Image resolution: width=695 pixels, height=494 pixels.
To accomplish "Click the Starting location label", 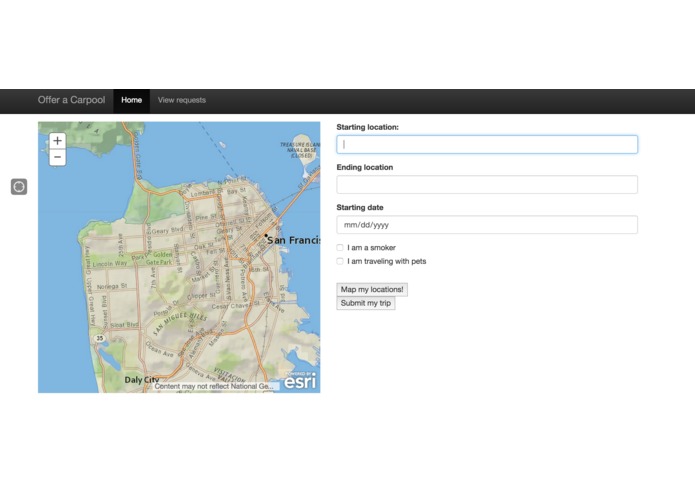I will [x=367, y=127].
